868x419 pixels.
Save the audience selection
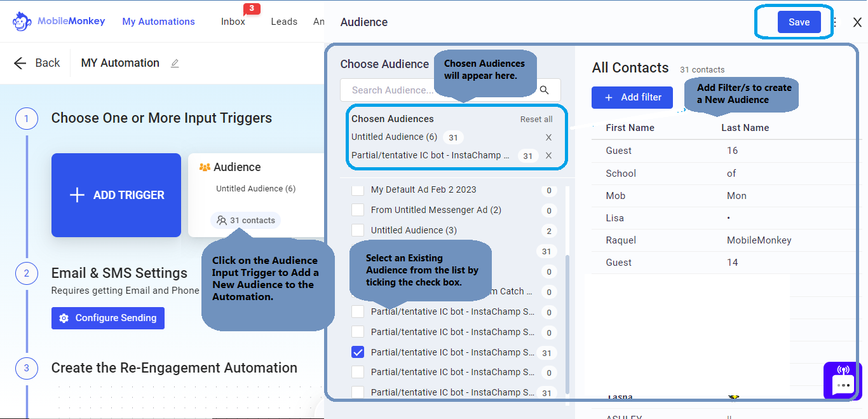point(799,22)
